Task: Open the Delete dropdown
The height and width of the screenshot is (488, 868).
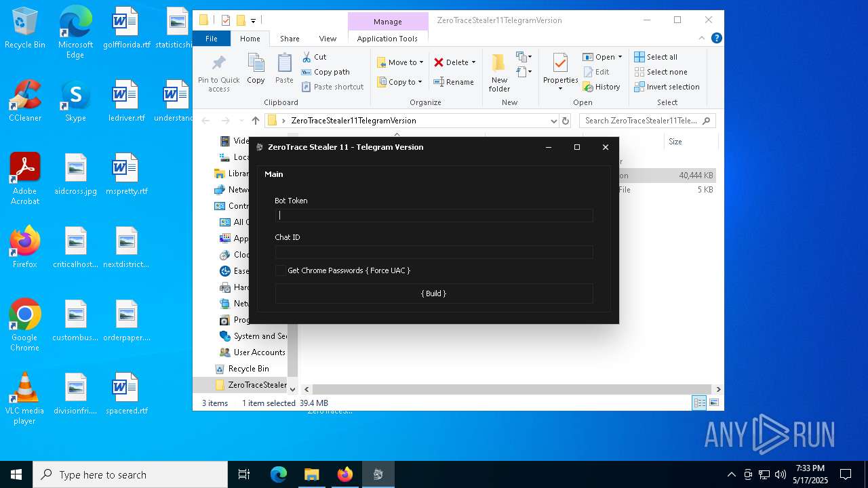Action: pos(454,62)
